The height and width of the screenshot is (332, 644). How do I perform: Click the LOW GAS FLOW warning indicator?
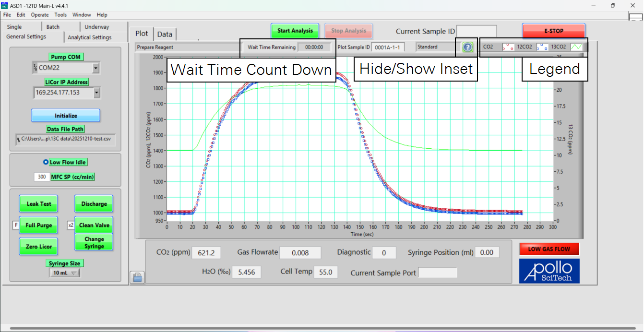pos(549,249)
